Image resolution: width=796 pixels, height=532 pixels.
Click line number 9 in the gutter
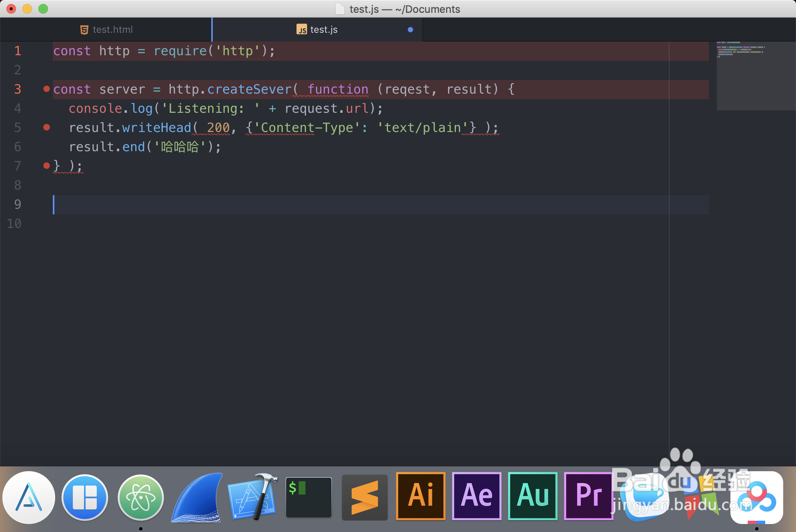(x=18, y=204)
